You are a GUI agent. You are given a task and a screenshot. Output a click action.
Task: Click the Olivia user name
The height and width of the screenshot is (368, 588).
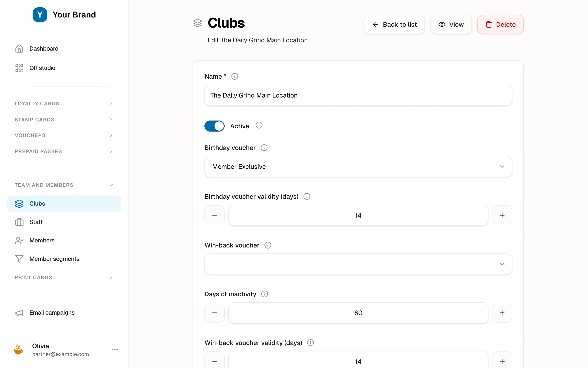(41, 346)
